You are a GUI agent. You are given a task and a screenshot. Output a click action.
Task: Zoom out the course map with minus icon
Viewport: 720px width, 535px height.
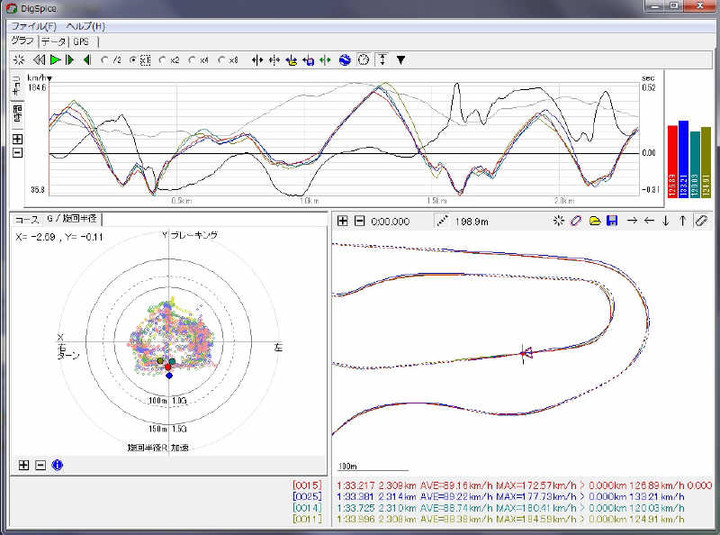360,221
